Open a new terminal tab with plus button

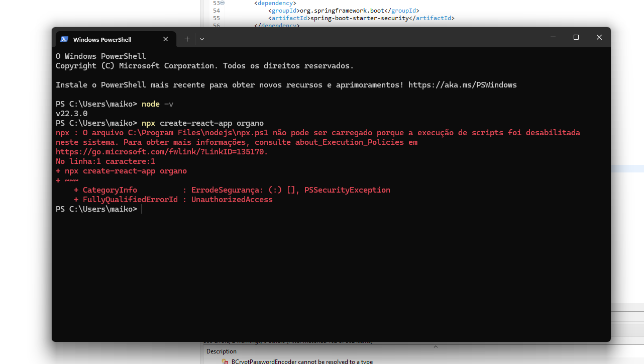187,39
